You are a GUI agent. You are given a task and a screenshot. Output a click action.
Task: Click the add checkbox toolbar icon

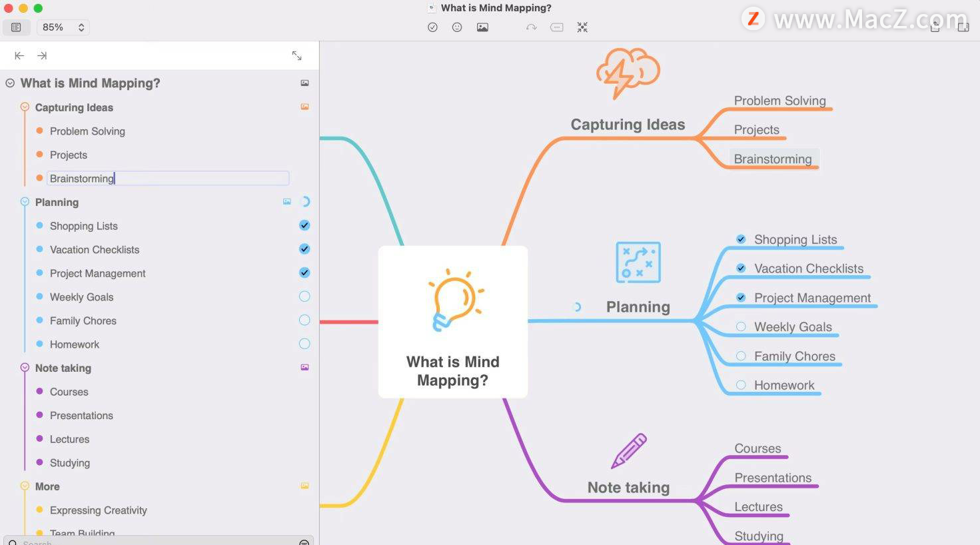point(432,27)
